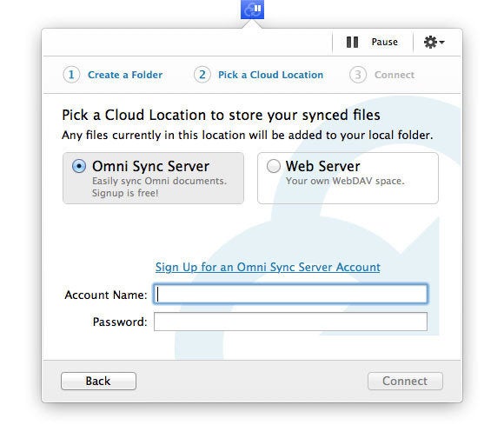Select the Web Server radio button
The height and width of the screenshot is (438, 504).
click(274, 166)
